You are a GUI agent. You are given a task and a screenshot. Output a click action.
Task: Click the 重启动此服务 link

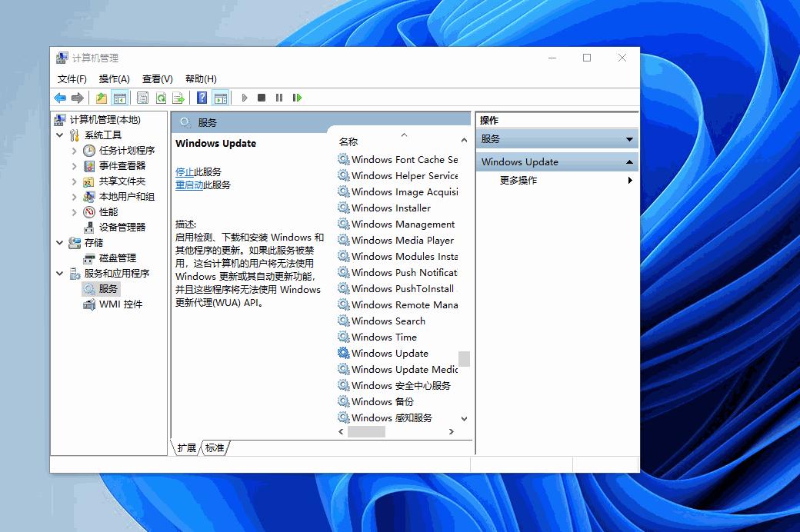pyautogui.click(x=189, y=185)
